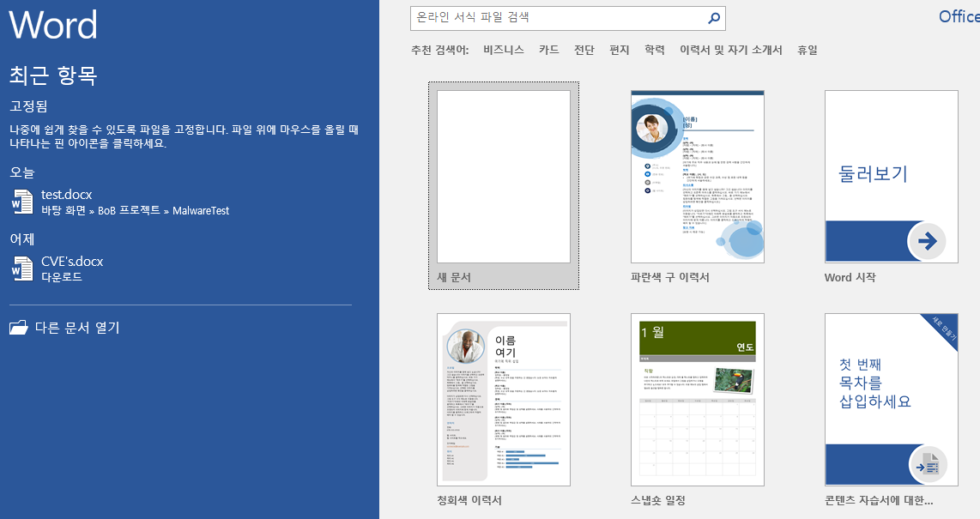980x519 pixels.
Task: Open the 콘텐츠 자습서 목차 template thumbnail
Action: (892, 400)
